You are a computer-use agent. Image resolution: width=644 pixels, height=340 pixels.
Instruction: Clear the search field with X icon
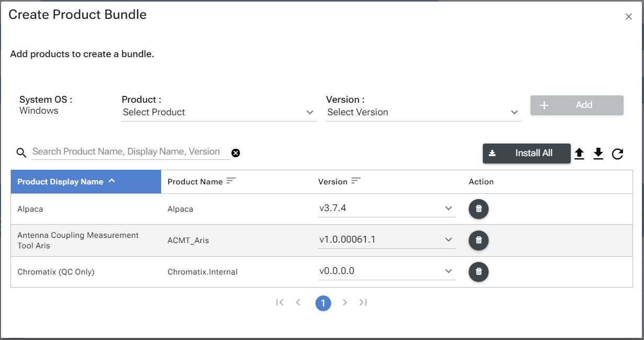(235, 153)
